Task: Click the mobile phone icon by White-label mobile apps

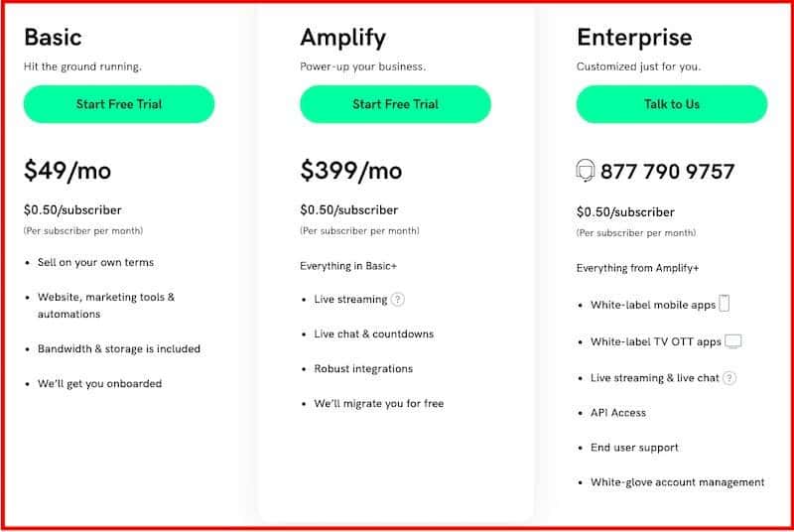Action: pyautogui.click(x=725, y=304)
